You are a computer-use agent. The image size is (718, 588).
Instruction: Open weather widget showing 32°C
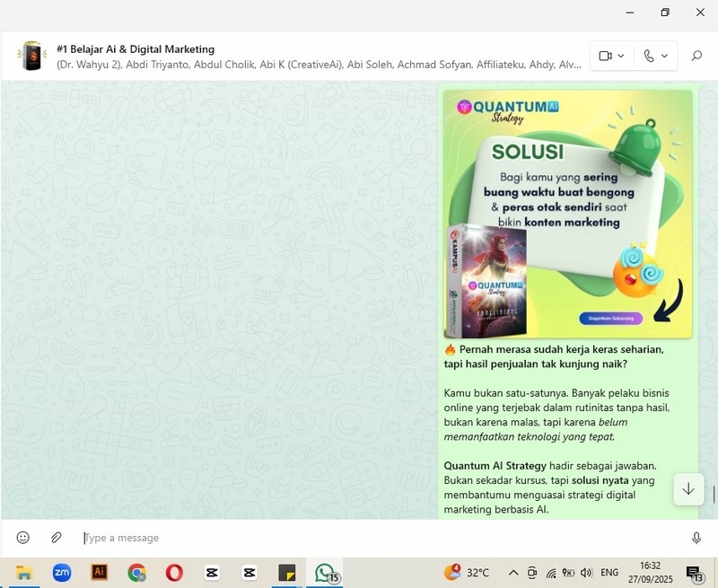(467, 573)
